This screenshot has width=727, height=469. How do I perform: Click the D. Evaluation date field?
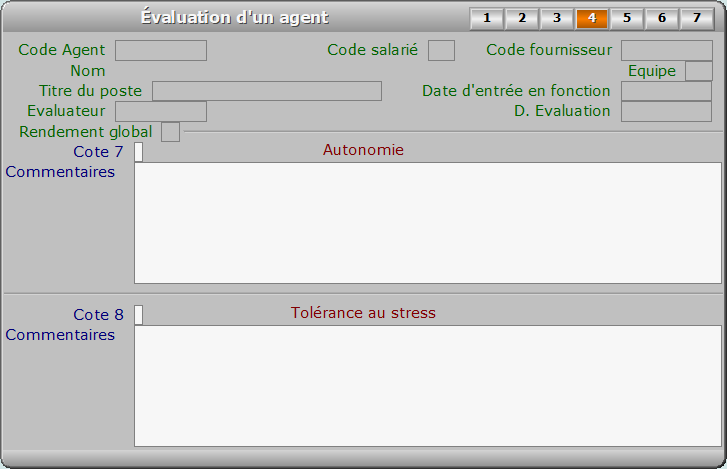pyautogui.click(x=666, y=111)
